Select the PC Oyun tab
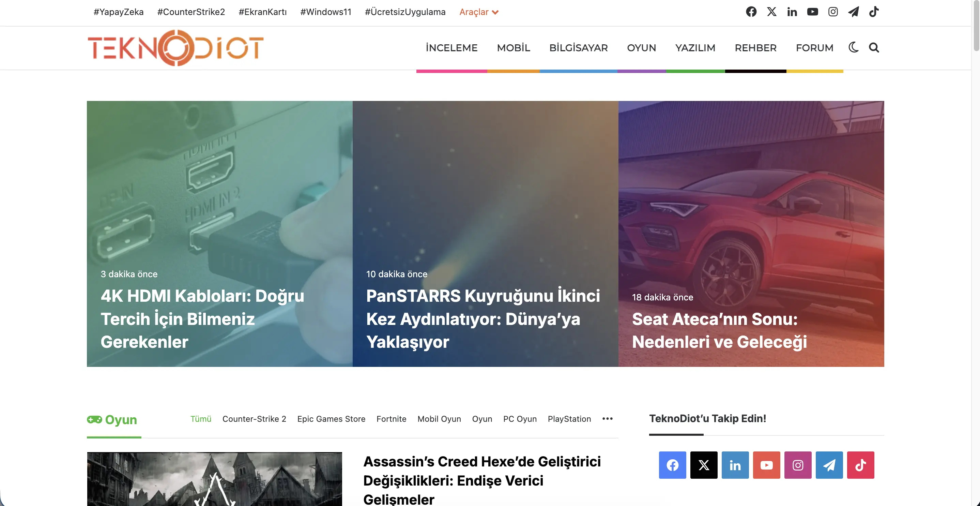The height and width of the screenshot is (506, 980). (x=520, y=419)
